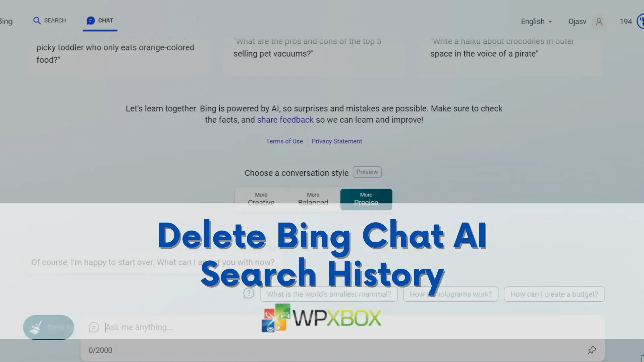Select the More Balanced conversation style
This screenshot has width=644, height=362.
313,198
